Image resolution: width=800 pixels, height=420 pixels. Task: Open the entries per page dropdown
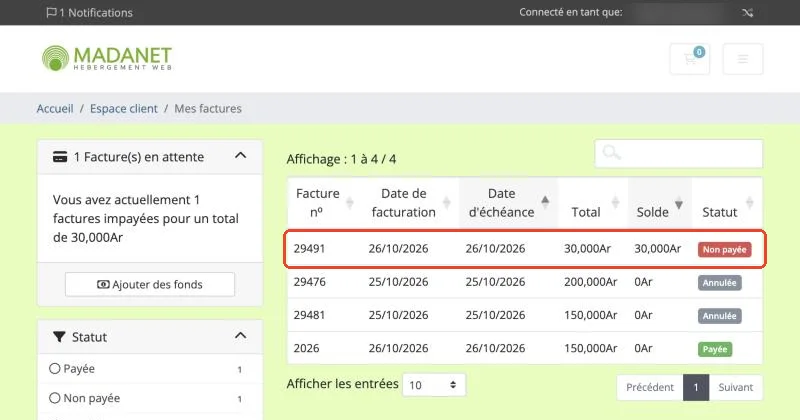point(434,385)
